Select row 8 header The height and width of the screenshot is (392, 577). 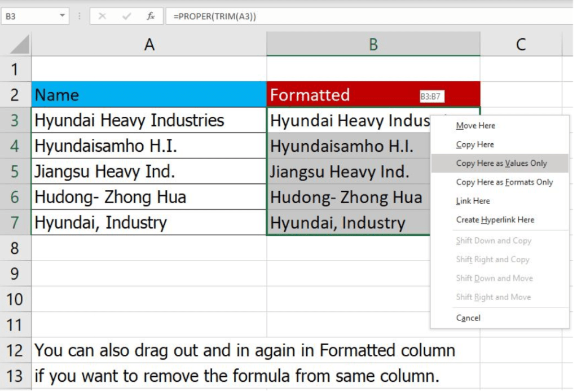15,248
